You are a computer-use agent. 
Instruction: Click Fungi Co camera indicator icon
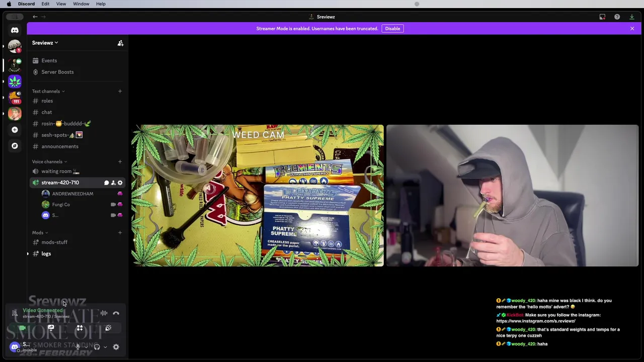pyautogui.click(x=113, y=205)
